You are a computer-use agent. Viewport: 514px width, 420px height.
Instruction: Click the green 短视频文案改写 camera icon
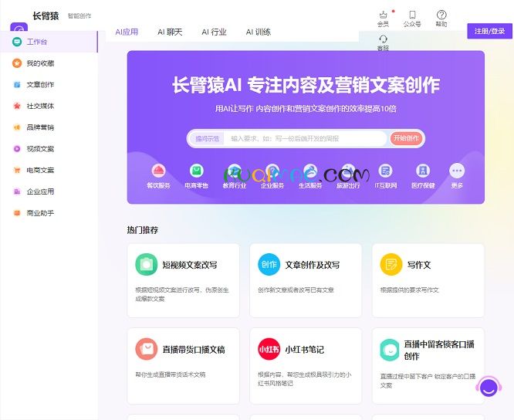pos(146,264)
